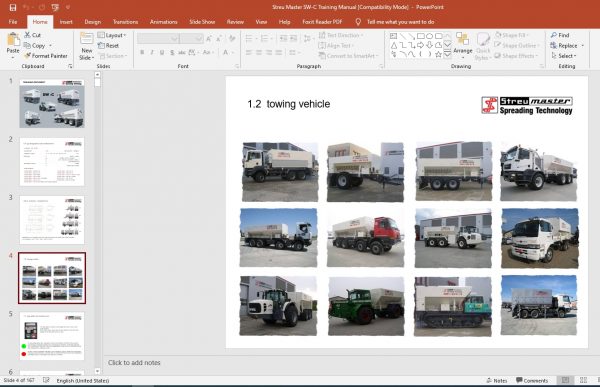Click the Copy button
600x387 pixels.
tap(35, 46)
